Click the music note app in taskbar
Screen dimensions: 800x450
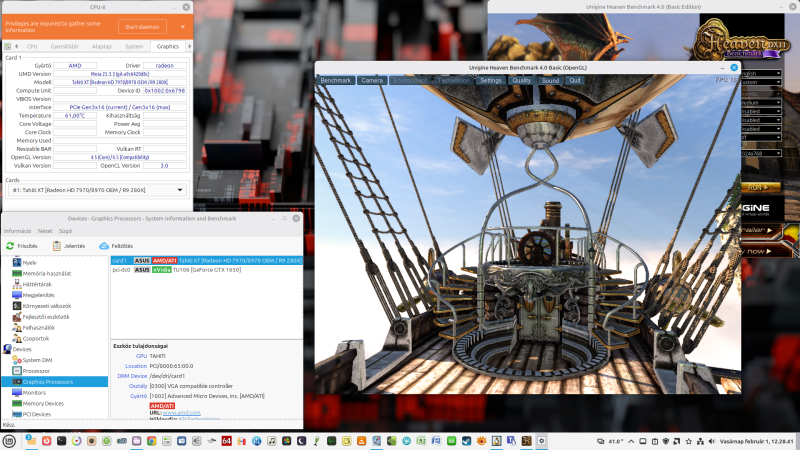click(x=272, y=441)
